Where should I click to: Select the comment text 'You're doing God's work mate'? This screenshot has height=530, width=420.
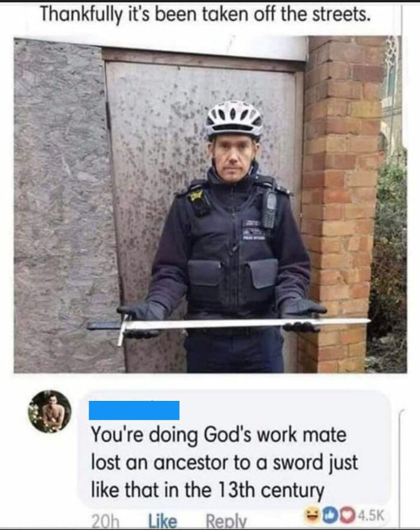pyautogui.click(x=218, y=435)
